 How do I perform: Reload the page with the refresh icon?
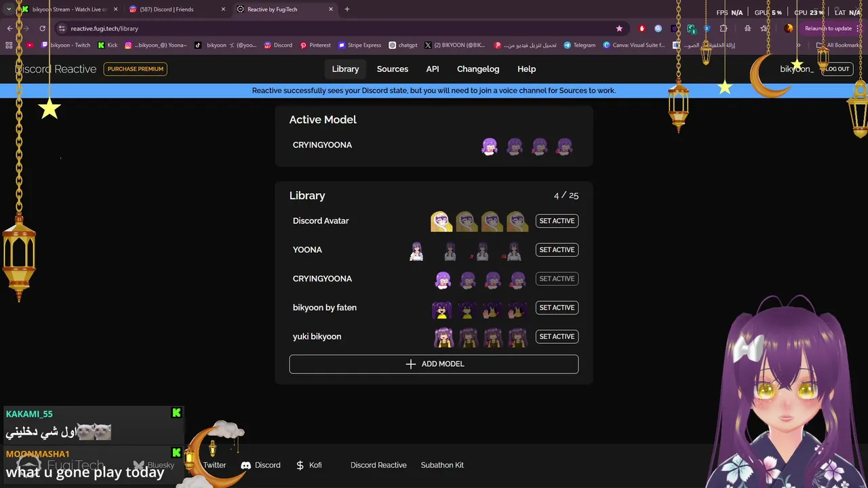[42, 28]
